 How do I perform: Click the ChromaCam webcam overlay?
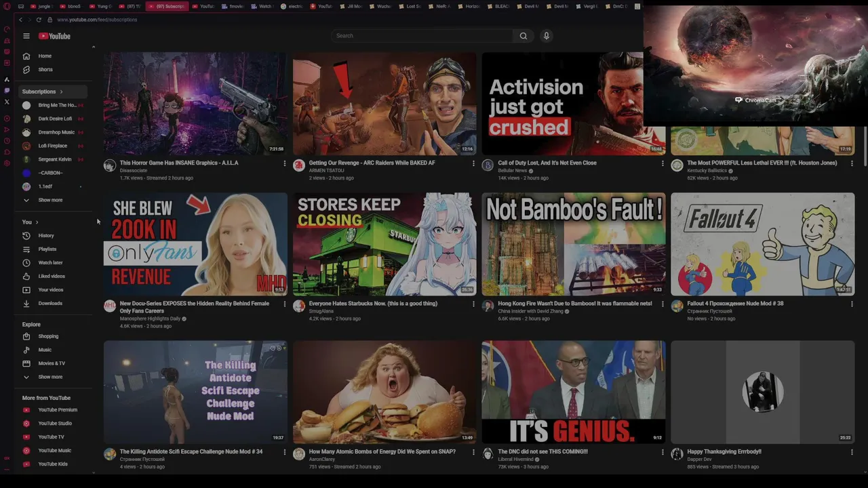pos(755,66)
